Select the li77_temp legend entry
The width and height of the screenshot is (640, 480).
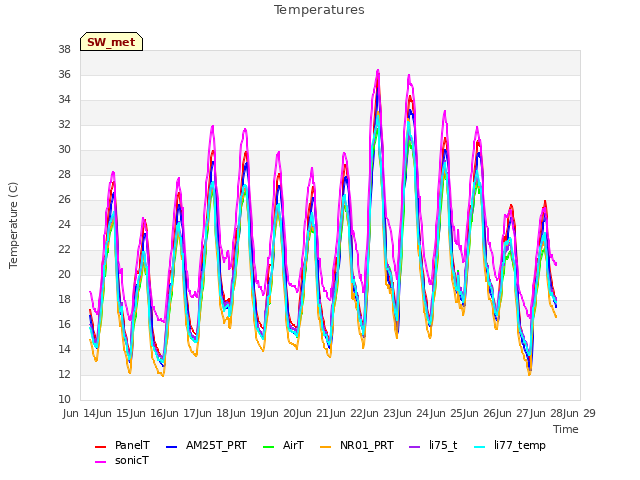point(510,445)
